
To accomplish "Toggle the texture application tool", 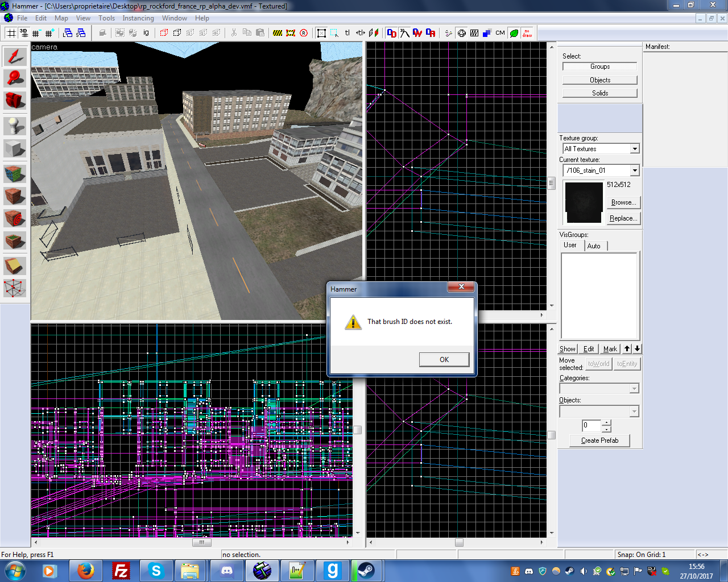I will pyautogui.click(x=15, y=173).
